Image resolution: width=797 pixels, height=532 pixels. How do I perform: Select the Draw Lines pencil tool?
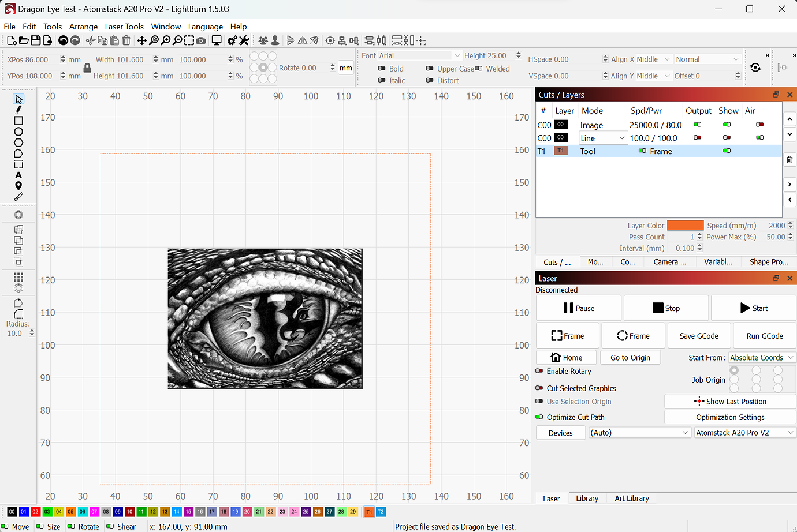18,110
